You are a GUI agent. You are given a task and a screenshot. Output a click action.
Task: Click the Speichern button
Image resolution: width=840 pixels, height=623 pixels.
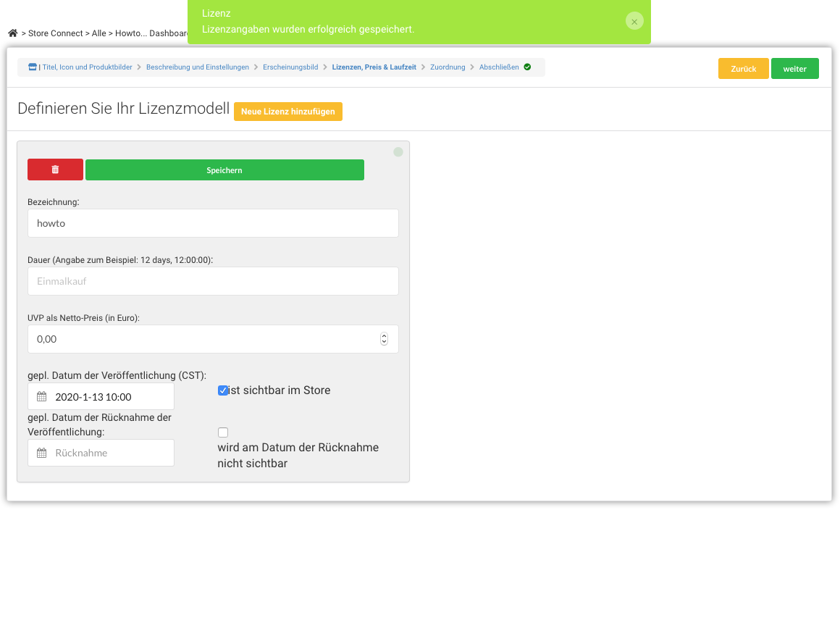point(224,170)
